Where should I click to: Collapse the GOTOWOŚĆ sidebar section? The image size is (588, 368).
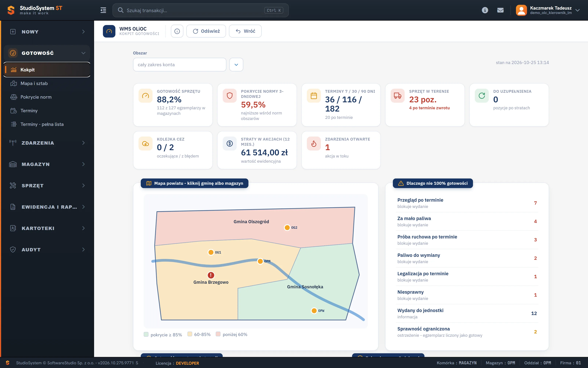[x=47, y=53]
